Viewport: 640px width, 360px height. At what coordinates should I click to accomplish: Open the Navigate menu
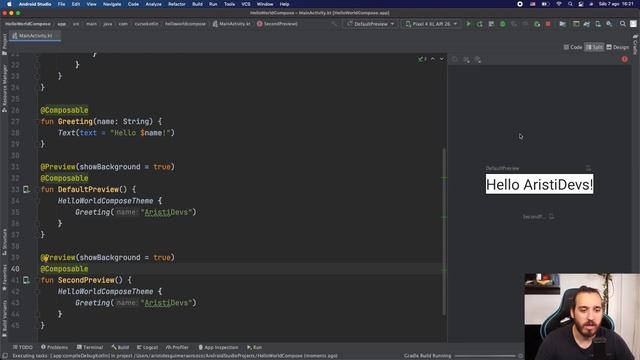pos(112,4)
